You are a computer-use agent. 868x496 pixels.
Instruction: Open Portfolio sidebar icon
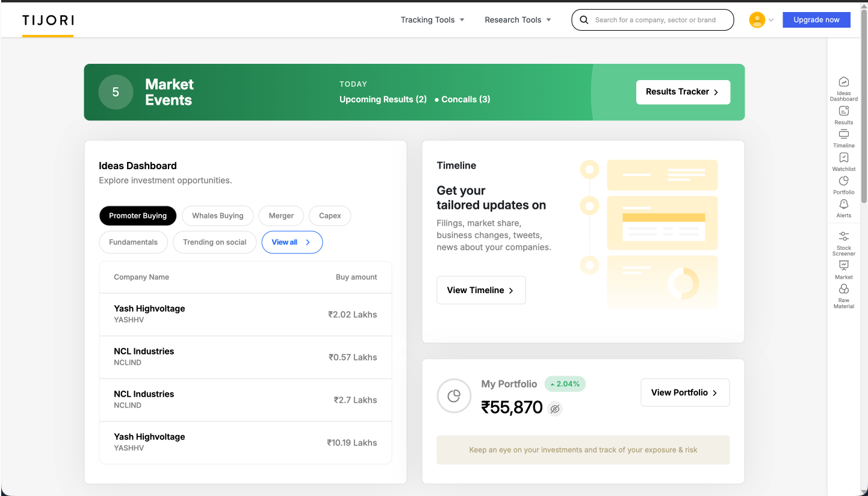coord(843,182)
